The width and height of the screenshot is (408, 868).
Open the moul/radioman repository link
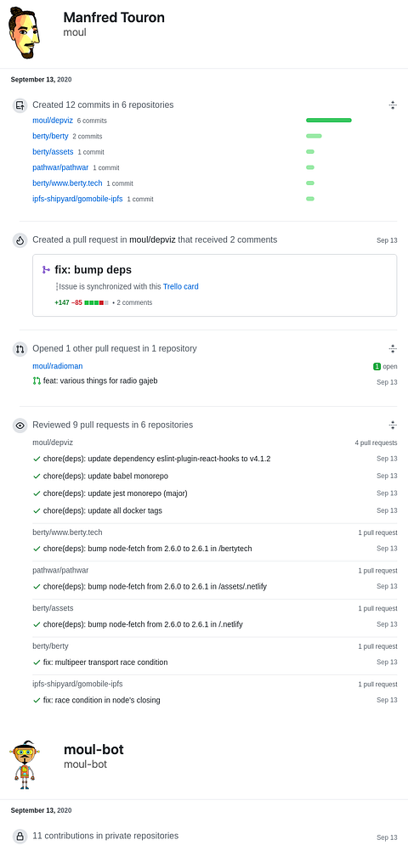58,366
